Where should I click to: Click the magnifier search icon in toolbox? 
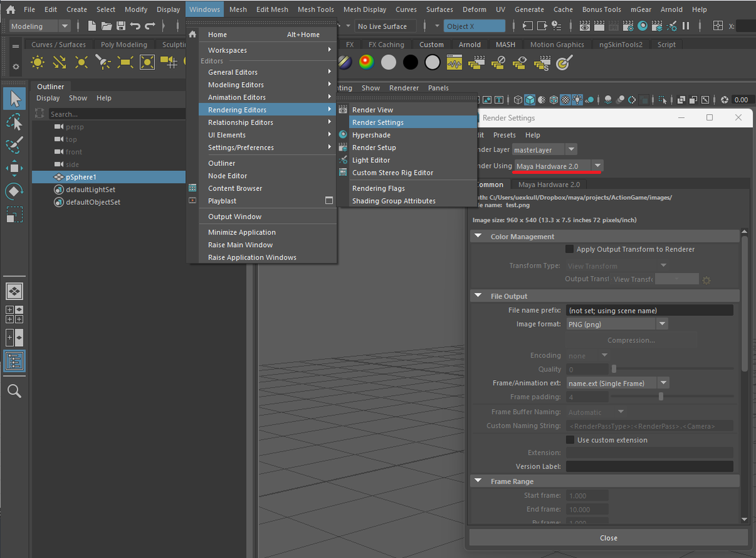[x=14, y=391]
